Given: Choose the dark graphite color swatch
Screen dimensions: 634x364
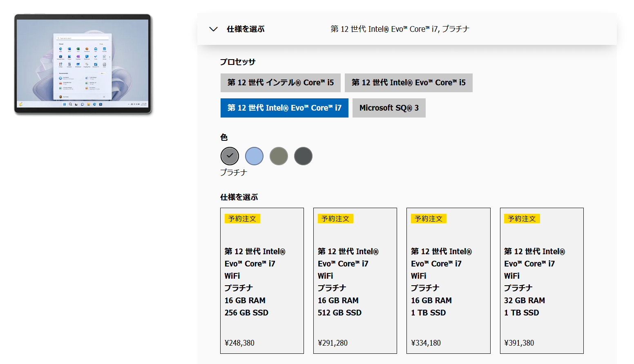Looking at the screenshot, I should (x=303, y=156).
